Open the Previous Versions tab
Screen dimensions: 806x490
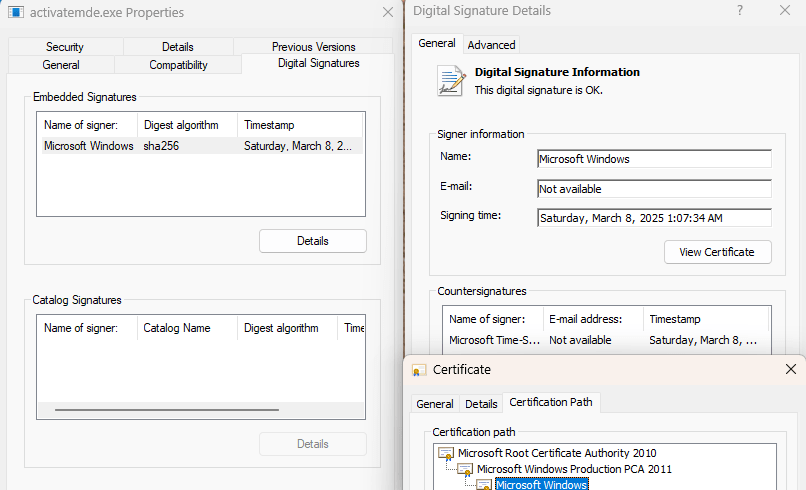[314, 47]
